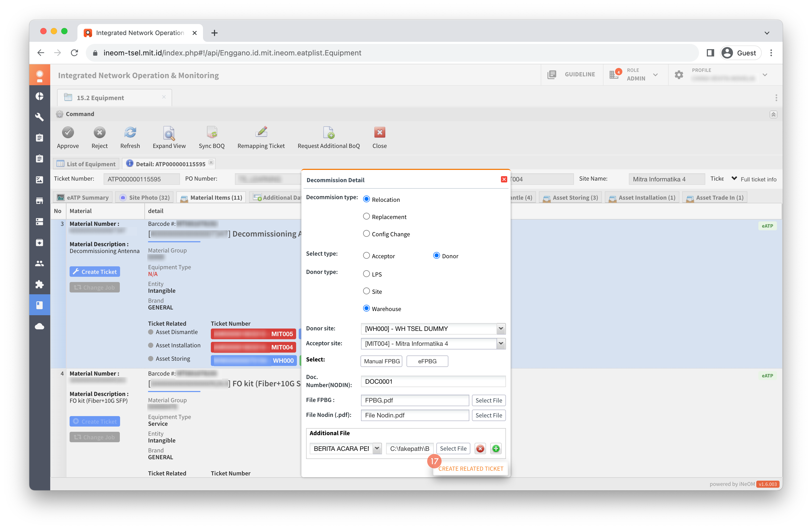Open the sidebar users group icon

click(x=40, y=263)
